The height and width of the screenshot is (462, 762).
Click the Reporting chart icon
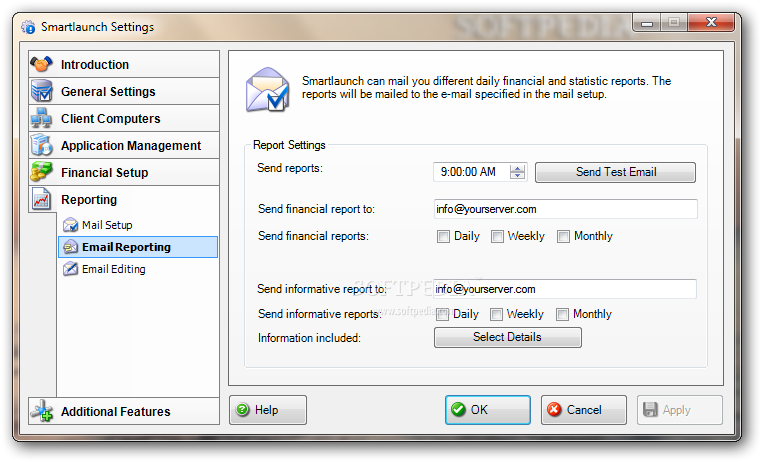click(x=41, y=199)
